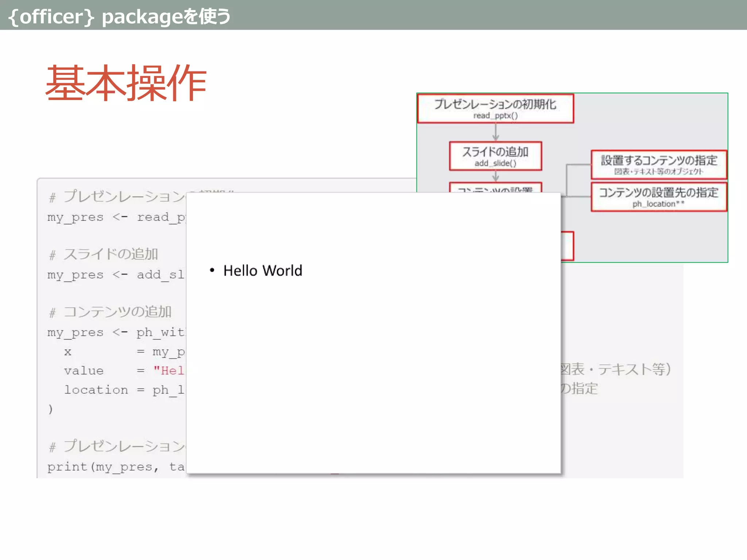Click the my_pres <- add_sl code line
This screenshot has height=560, width=747.
point(116,275)
